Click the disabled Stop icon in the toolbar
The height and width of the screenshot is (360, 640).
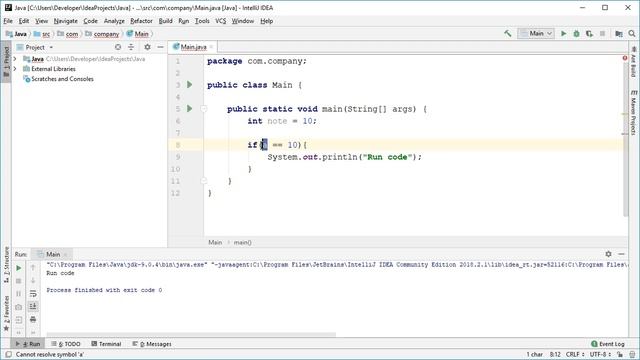click(x=602, y=33)
